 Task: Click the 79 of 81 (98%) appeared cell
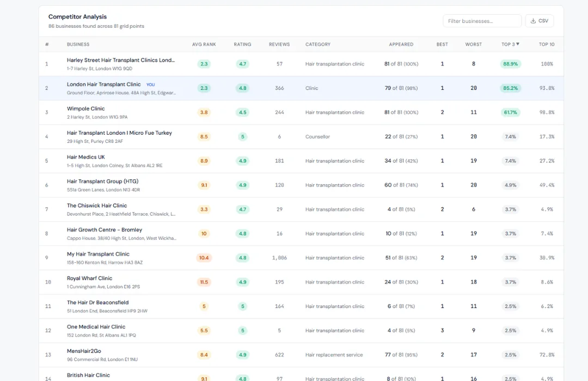(x=401, y=88)
